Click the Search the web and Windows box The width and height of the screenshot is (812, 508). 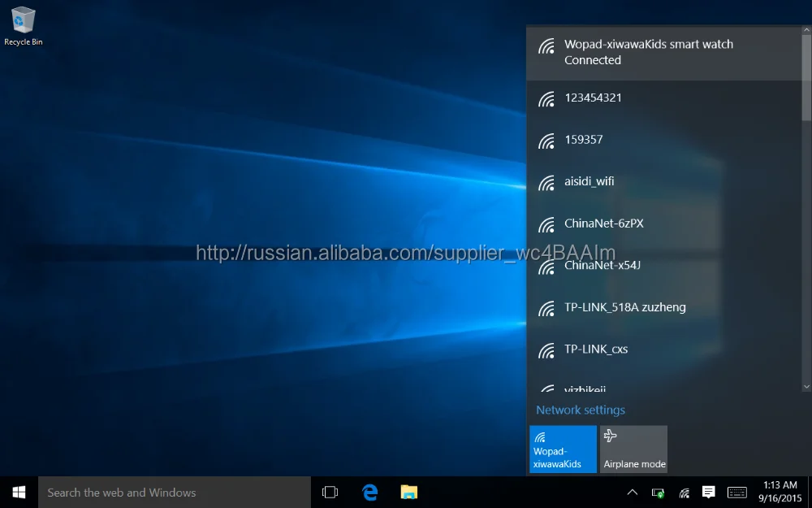coord(174,492)
